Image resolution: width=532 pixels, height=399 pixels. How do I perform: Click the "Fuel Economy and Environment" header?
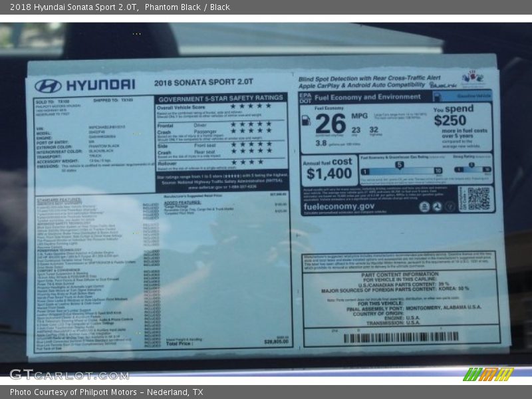tap(368, 97)
